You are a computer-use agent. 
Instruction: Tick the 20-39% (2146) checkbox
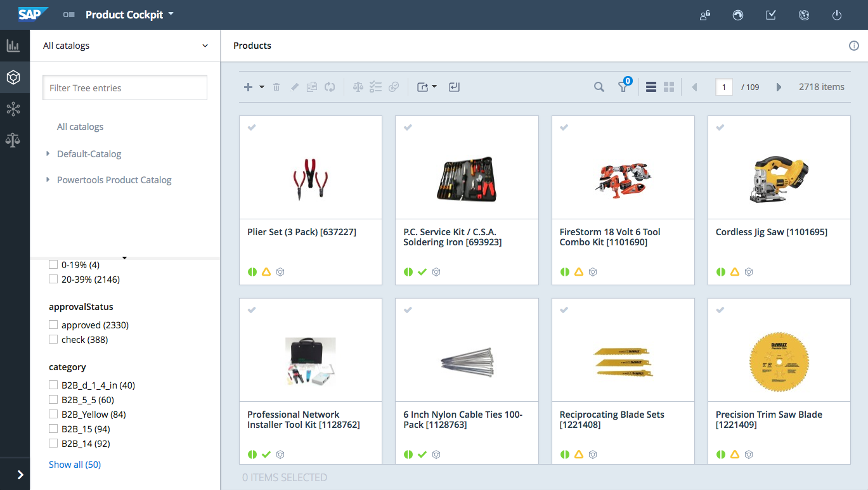[53, 280]
